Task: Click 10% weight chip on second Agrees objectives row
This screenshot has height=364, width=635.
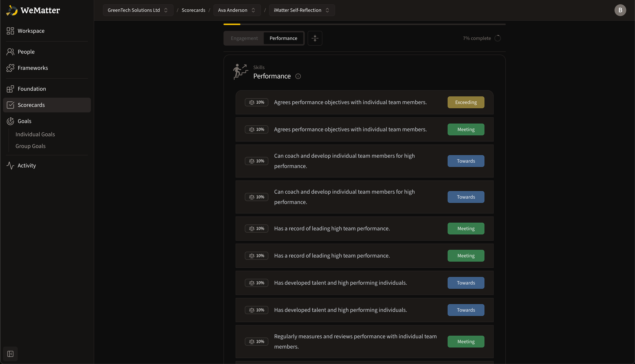Action: click(256, 129)
